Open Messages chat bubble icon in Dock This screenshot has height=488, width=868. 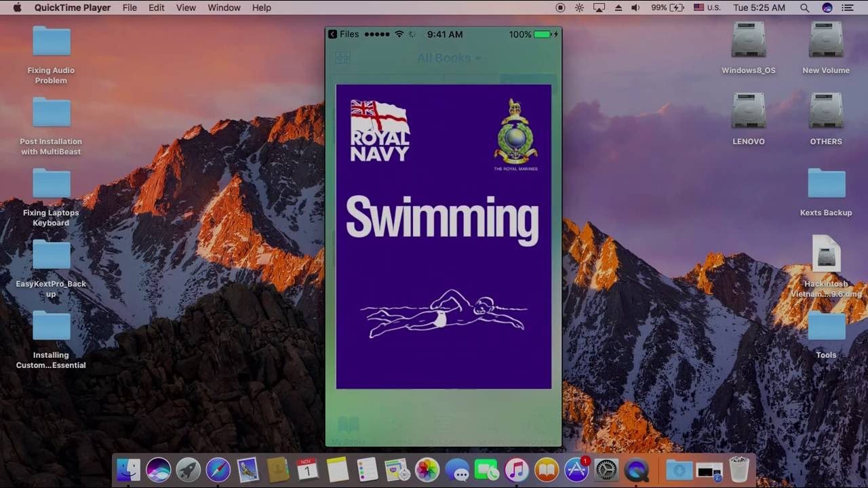pos(457,470)
